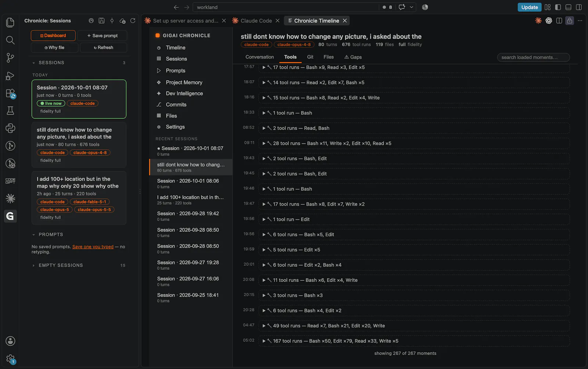
Task: Open the Claude spark view in activity bar
Action: point(10,198)
